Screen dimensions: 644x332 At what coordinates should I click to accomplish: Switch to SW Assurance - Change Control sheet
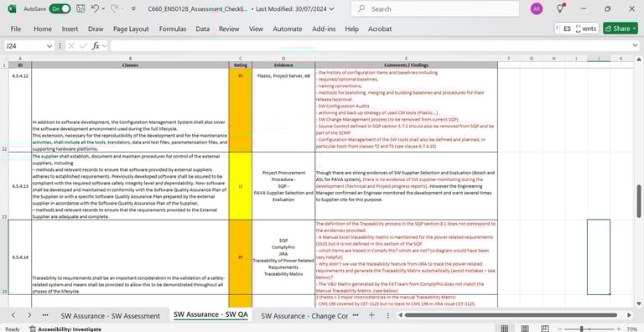click(x=304, y=315)
